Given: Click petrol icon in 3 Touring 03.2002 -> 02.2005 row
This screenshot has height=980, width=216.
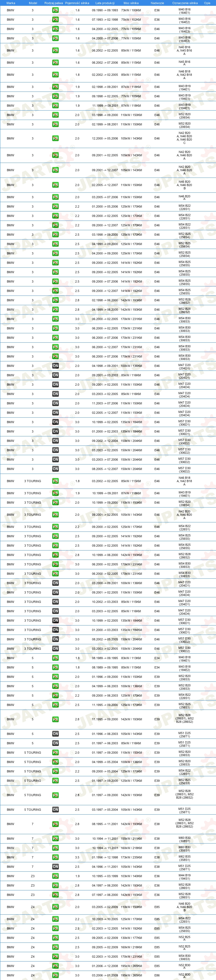Looking at the screenshot, I should 55,481.
